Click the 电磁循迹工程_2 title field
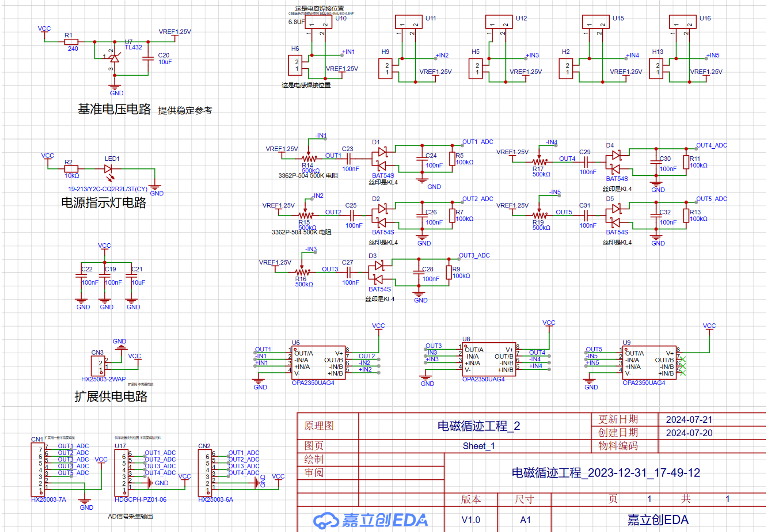Screen dimensions: 769x532 click(x=479, y=426)
